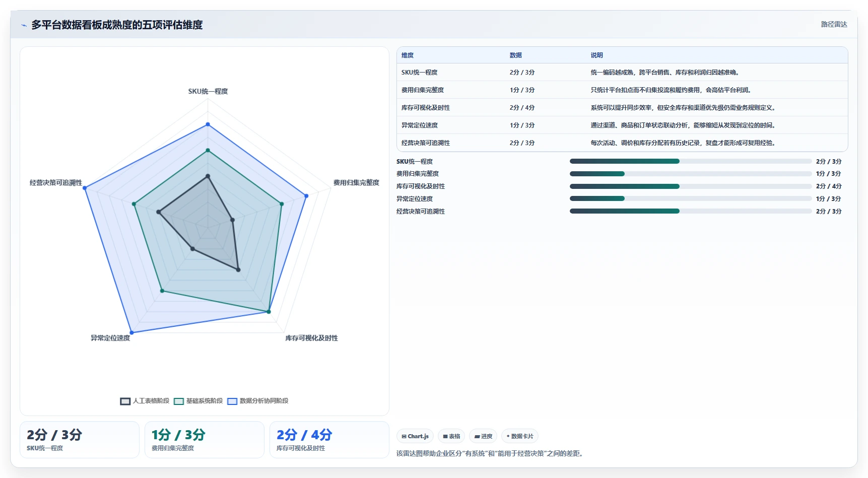
Task: Click the description starting 每次活动、调价
Action: (684, 143)
